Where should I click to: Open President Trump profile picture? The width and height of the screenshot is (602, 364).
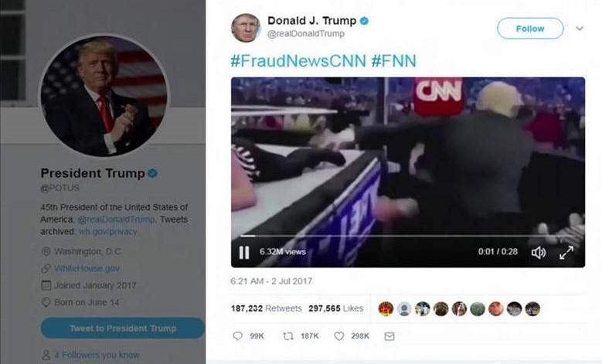tap(104, 96)
